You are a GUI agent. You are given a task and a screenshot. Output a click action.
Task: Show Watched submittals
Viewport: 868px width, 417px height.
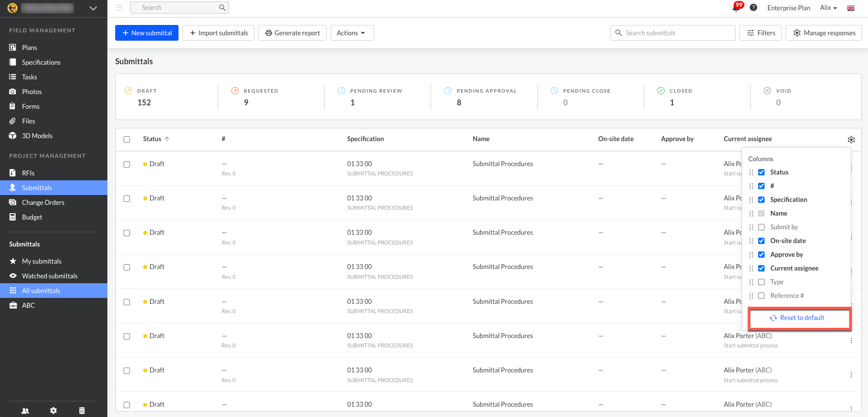pyautogui.click(x=53, y=276)
